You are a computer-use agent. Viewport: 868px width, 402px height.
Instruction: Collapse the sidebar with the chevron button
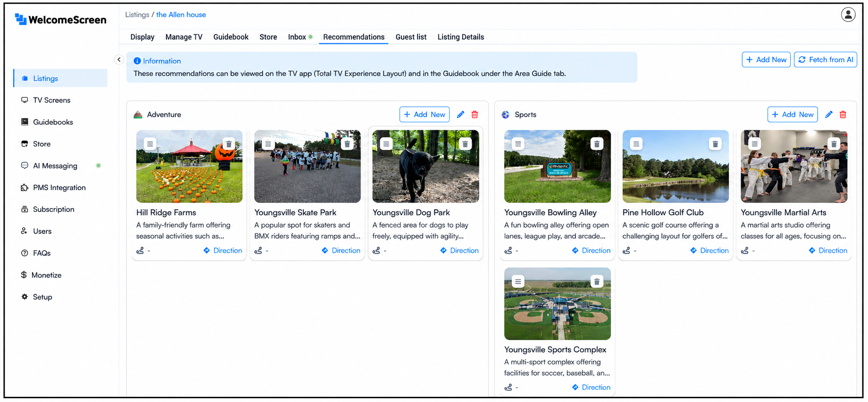119,59
